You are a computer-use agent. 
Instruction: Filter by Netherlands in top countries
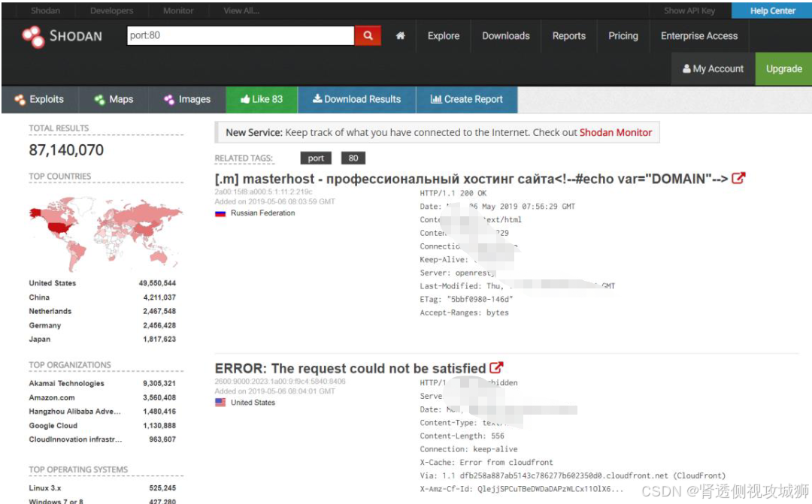click(50, 311)
